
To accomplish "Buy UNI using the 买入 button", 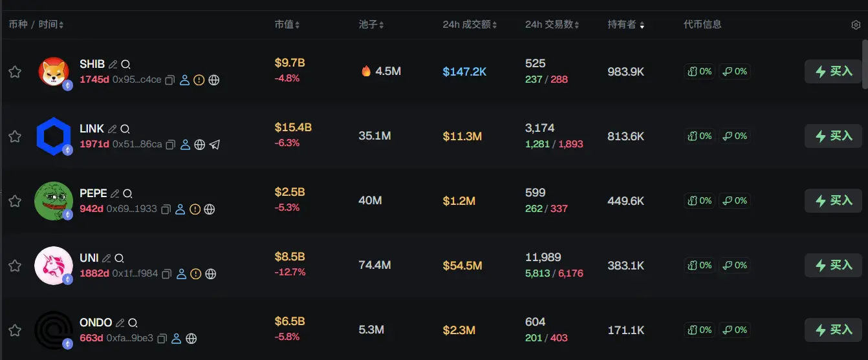I will pos(833,266).
